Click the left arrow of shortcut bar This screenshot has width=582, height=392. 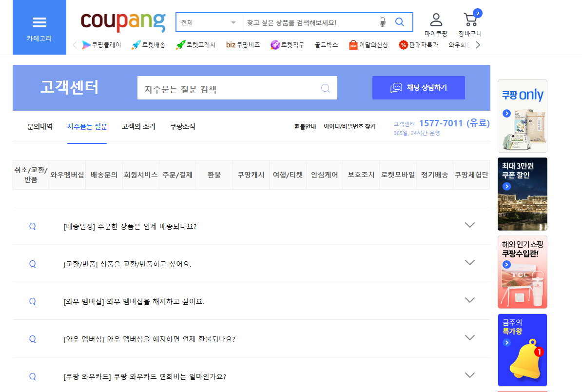coord(75,45)
